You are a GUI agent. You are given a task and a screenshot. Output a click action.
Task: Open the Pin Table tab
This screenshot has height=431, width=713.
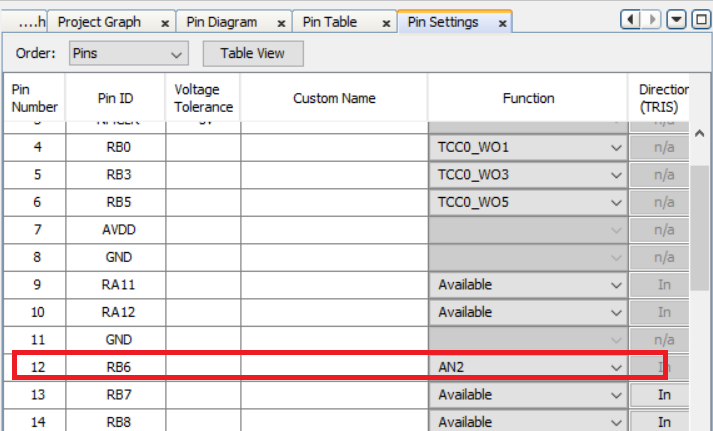[329, 22]
